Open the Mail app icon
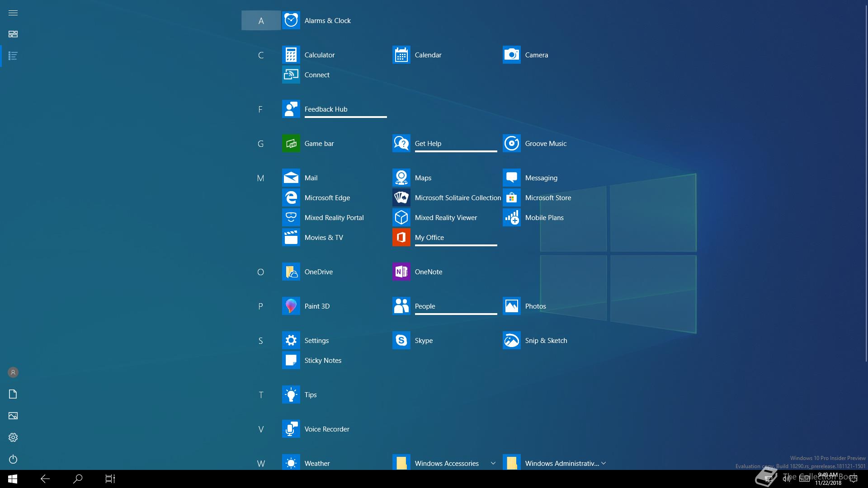Screen dimensions: 868x488 coord(291,178)
